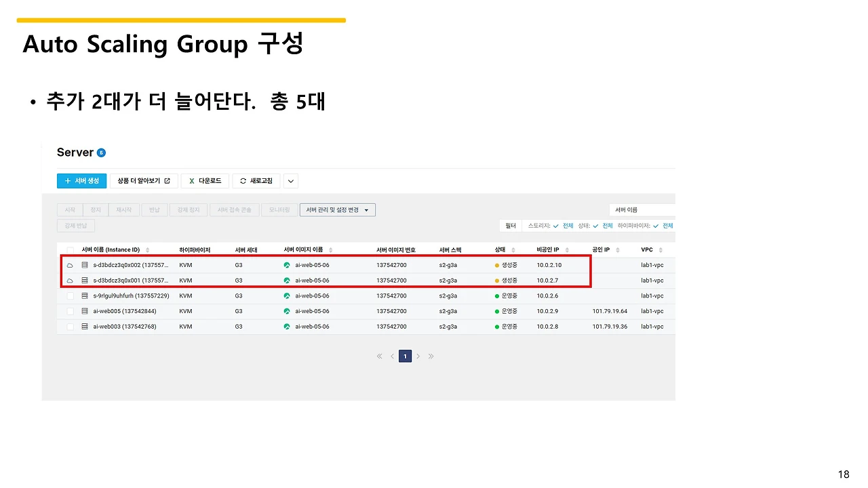
Task: Select server name ai-web003 (137542768)
Action: [125, 327]
